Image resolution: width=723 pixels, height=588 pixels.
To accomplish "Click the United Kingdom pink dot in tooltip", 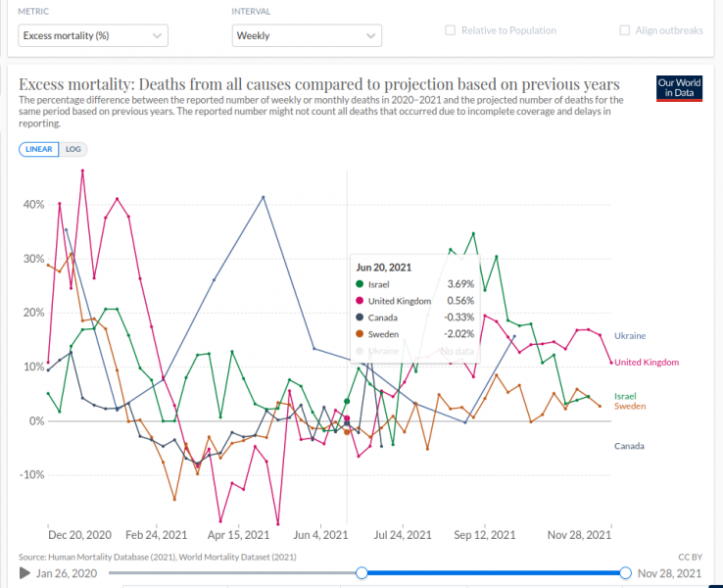I will click(360, 301).
